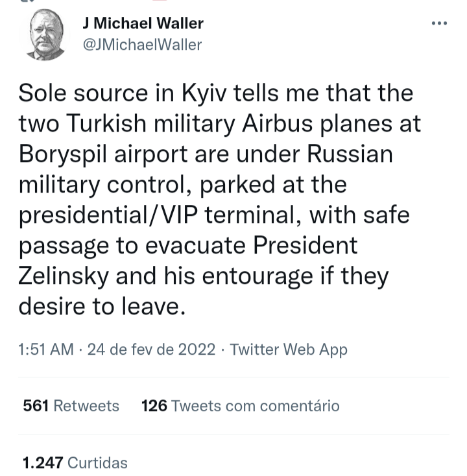Click the likes count 1.247
The height and width of the screenshot is (476, 467).
(43, 462)
